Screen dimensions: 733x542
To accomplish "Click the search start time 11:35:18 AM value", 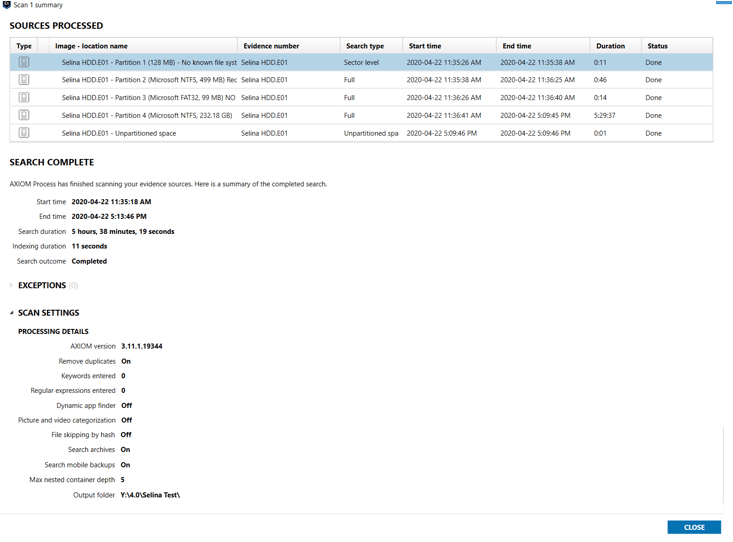I will [x=111, y=202].
